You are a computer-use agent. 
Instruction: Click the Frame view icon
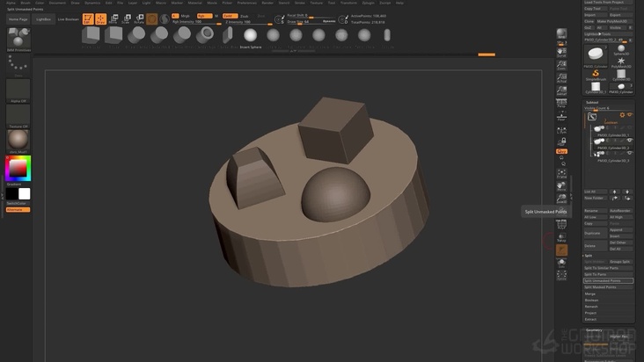[561, 174]
